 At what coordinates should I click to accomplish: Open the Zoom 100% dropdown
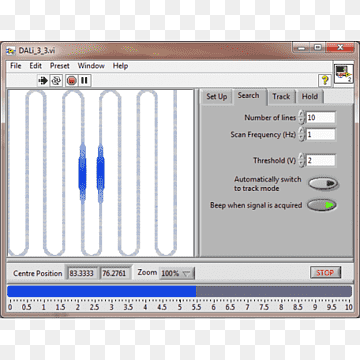[x=177, y=273]
